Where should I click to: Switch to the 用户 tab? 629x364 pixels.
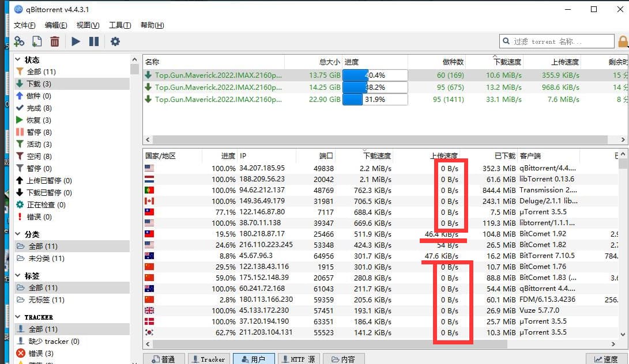pyautogui.click(x=254, y=359)
